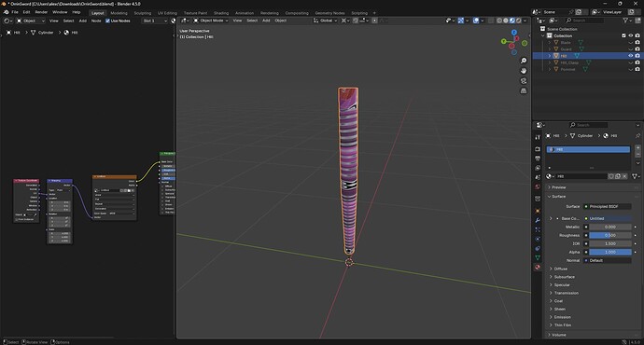Image resolution: width=644 pixels, height=345 pixels.
Task: Open the Object Mode dropdown
Action: [x=211, y=21]
